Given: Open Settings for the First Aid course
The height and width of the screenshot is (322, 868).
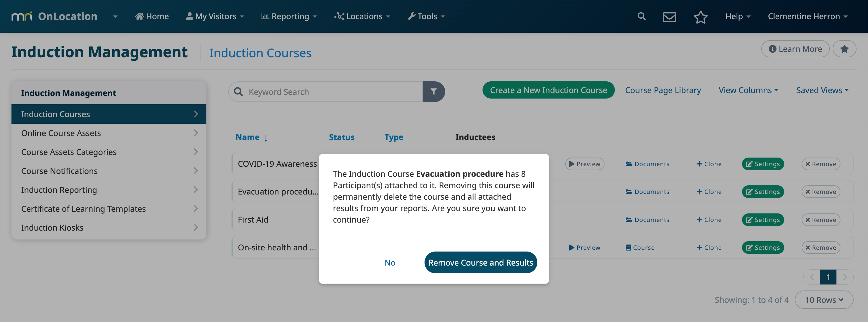Looking at the screenshot, I should (763, 220).
